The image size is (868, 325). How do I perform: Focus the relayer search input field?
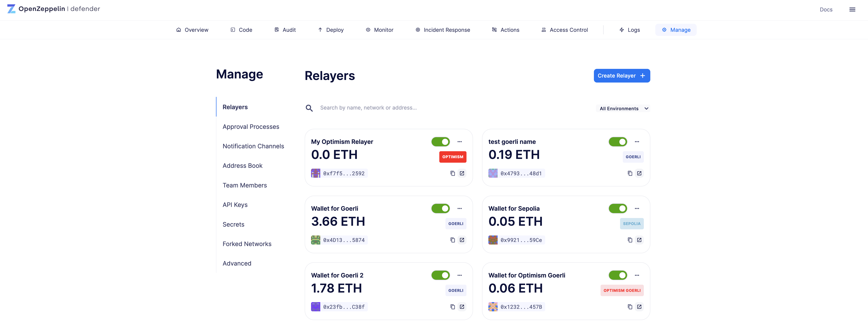[x=451, y=108]
